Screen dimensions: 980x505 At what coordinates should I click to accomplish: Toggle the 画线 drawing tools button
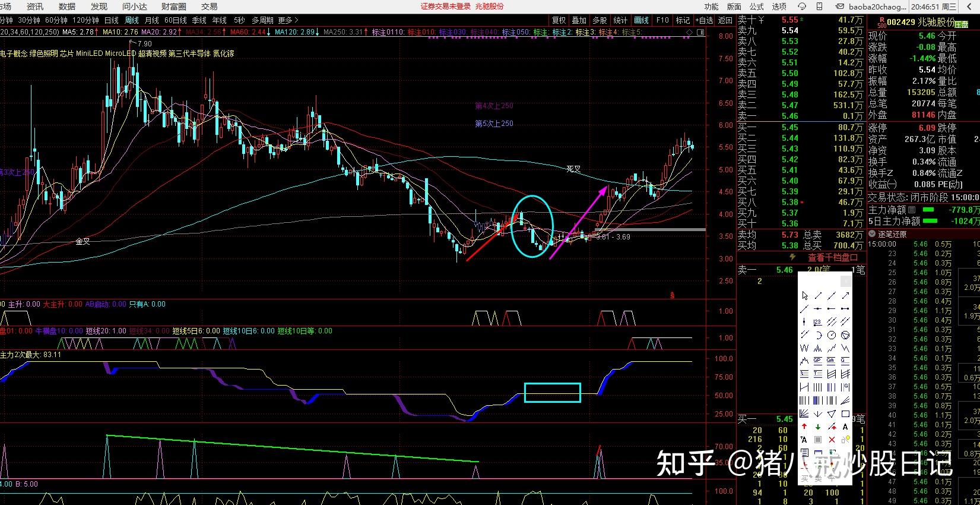(x=641, y=20)
